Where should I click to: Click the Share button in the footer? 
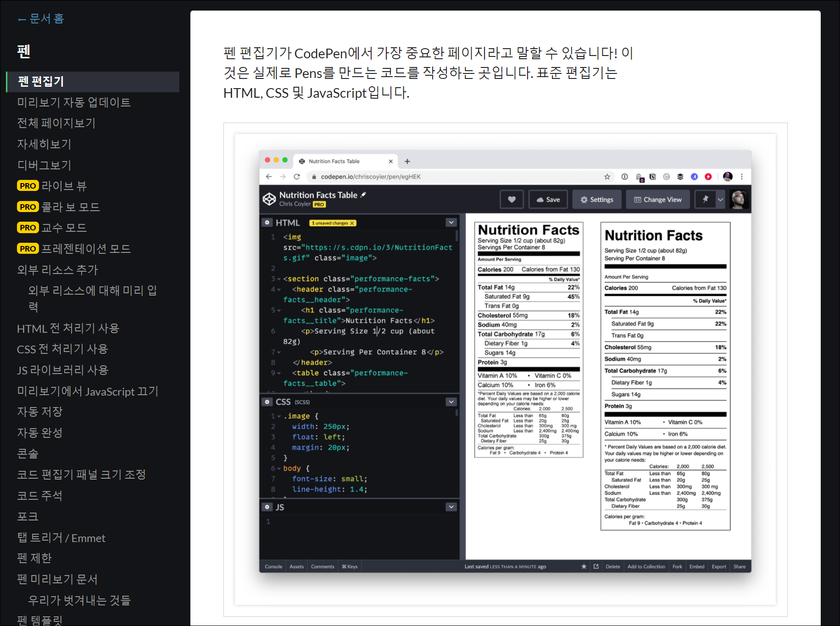click(740, 567)
